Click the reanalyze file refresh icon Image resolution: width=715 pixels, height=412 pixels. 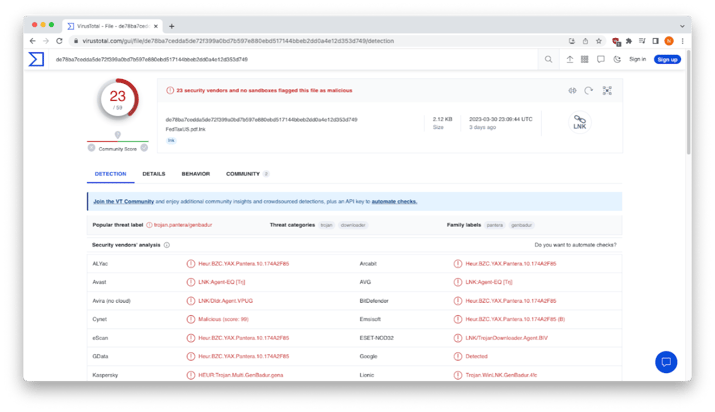590,91
